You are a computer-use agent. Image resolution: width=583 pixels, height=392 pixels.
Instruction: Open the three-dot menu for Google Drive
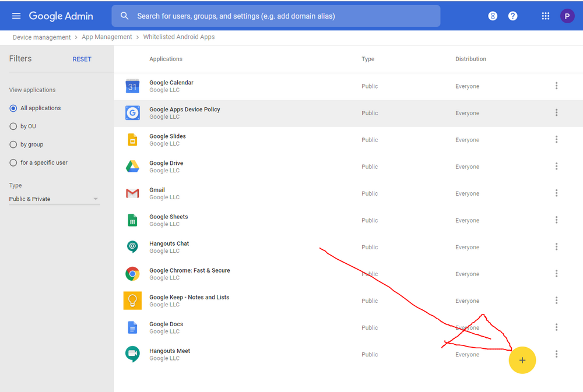[x=556, y=166]
